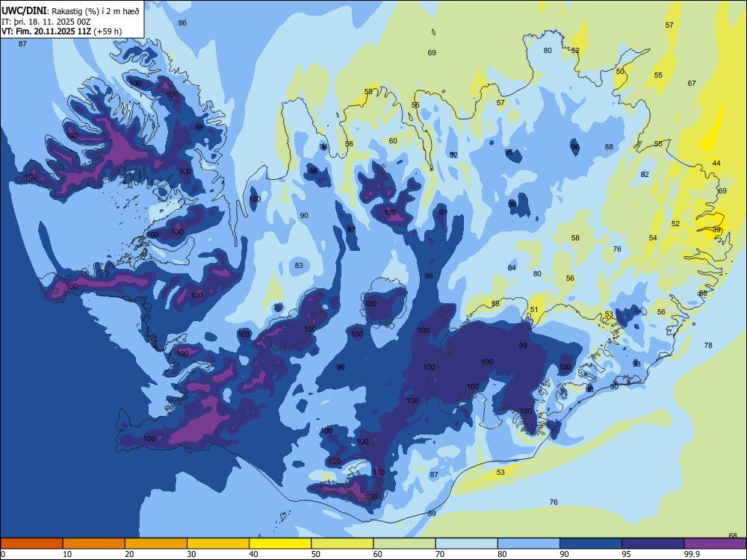The height and width of the screenshot is (560, 747).
Task: Click the humidity value '67' on the map
Action: click(692, 84)
